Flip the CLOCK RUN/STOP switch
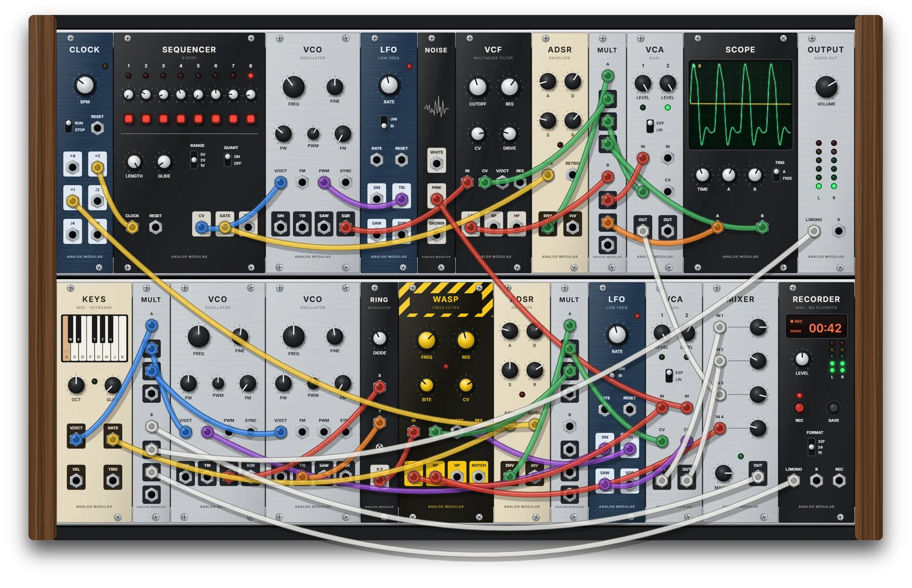The width and height of the screenshot is (912, 588). point(68,126)
